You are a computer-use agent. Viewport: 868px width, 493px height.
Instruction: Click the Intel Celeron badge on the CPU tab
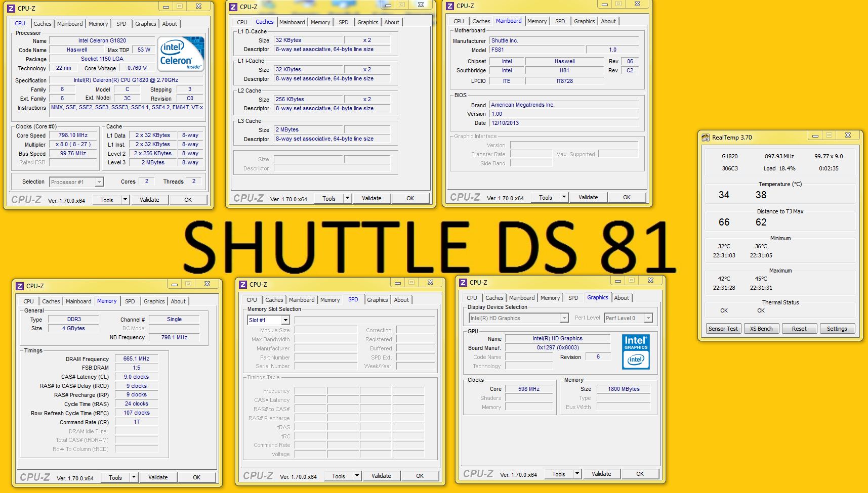180,54
